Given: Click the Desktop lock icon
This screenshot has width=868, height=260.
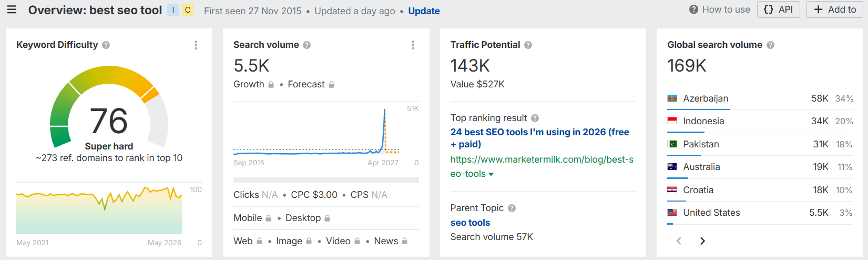Looking at the screenshot, I should pos(327,218).
